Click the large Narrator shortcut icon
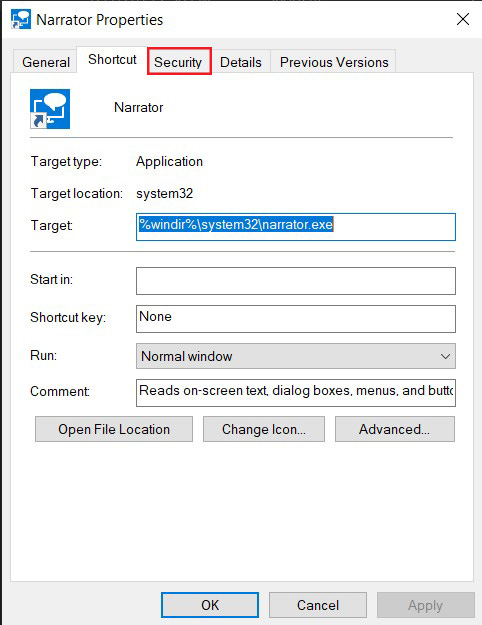The image size is (482, 625). (50, 109)
